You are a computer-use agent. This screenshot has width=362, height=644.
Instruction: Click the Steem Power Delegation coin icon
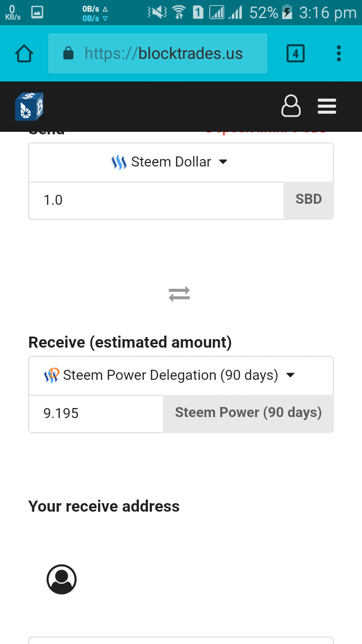pos(52,375)
